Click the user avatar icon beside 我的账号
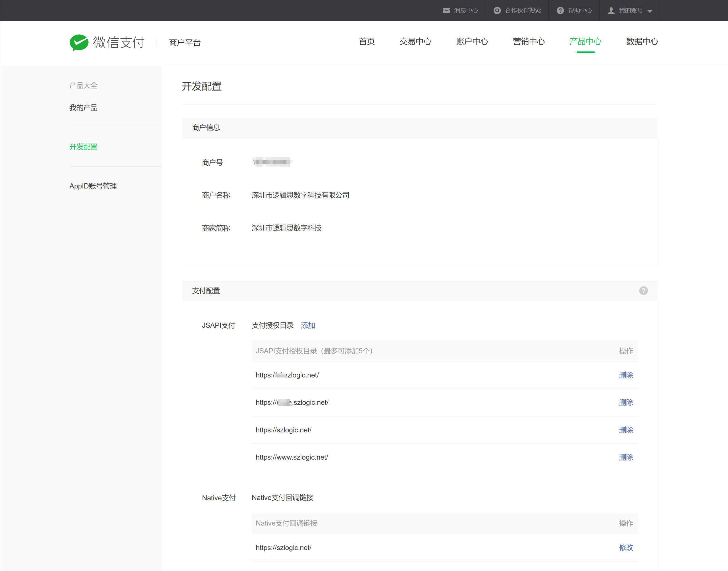This screenshot has width=728, height=571. [611, 11]
